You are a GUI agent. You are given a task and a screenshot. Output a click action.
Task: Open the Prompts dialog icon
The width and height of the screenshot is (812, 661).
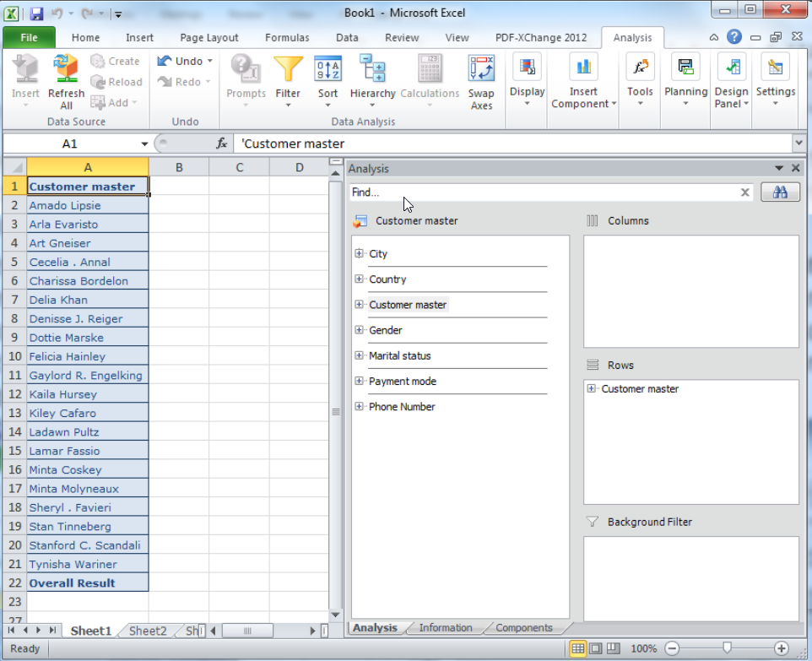click(x=246, y=69)
